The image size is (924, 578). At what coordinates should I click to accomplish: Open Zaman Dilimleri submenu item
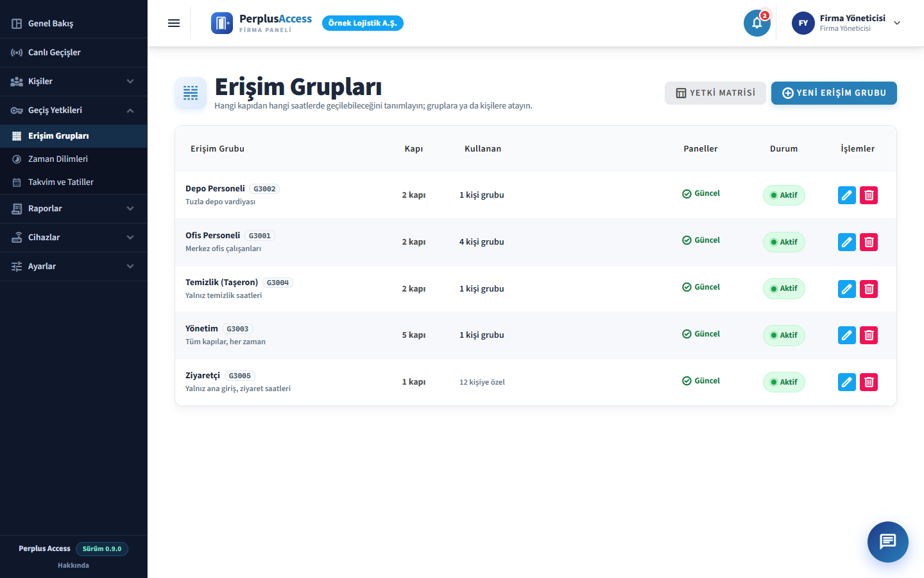coord(74,159)
